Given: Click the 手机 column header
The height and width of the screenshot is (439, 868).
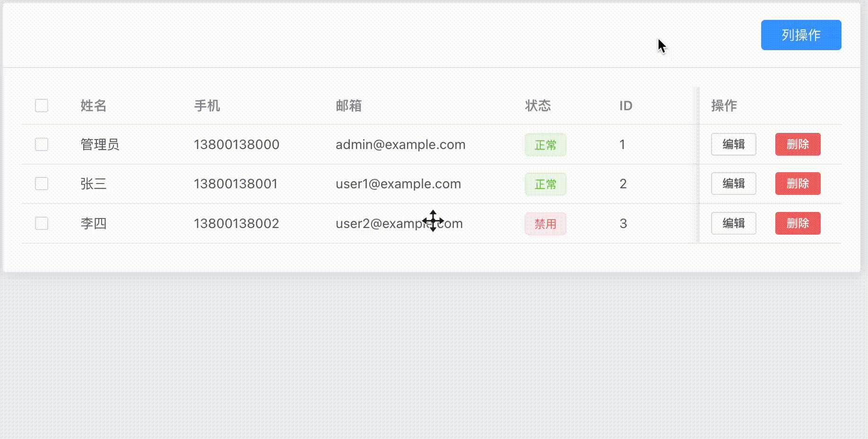Looking at the screenshot, I should click(207, 105).
